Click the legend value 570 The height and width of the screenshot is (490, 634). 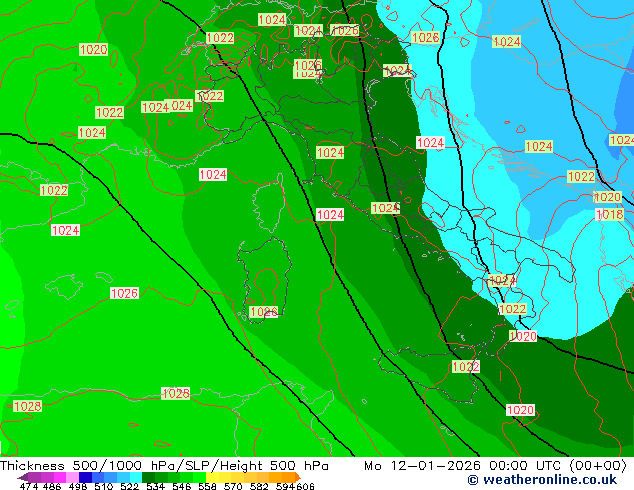point(233,486)
